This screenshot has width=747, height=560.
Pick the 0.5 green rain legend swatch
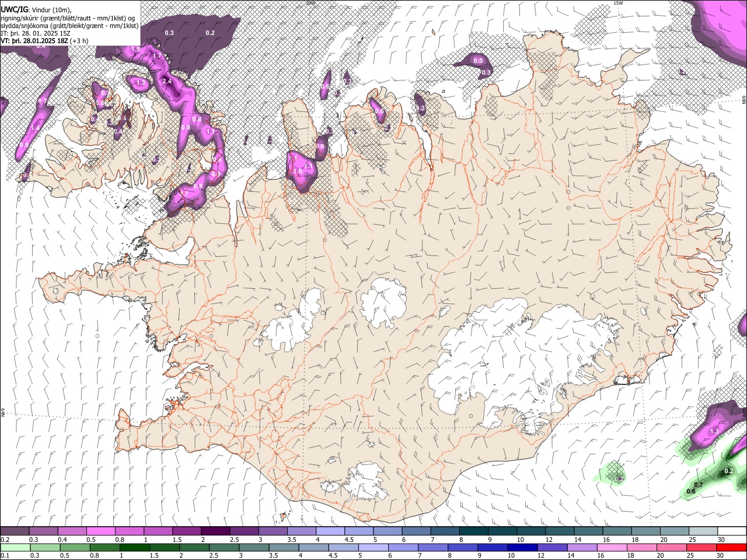pyautogui.click(x=75, y=547)
